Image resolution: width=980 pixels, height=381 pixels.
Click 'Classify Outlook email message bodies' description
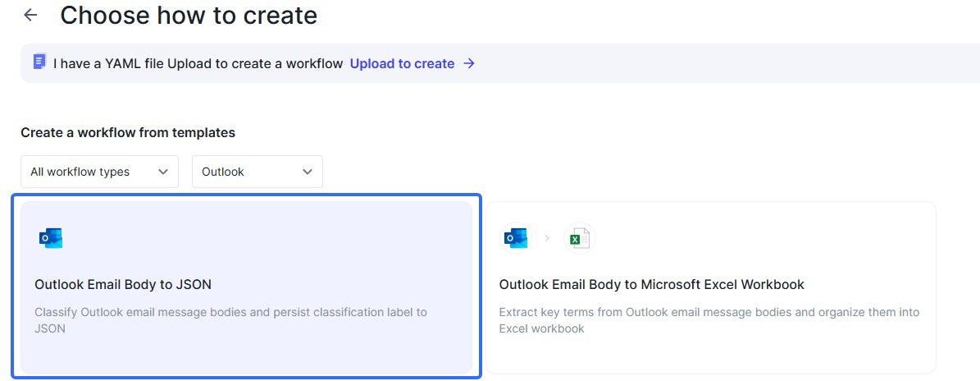point(230,319)
